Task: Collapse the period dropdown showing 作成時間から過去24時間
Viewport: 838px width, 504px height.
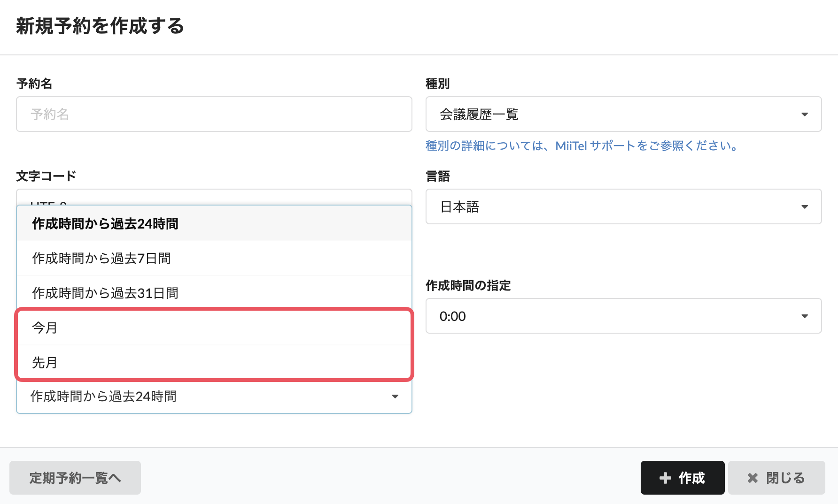Action: point(214,397)
